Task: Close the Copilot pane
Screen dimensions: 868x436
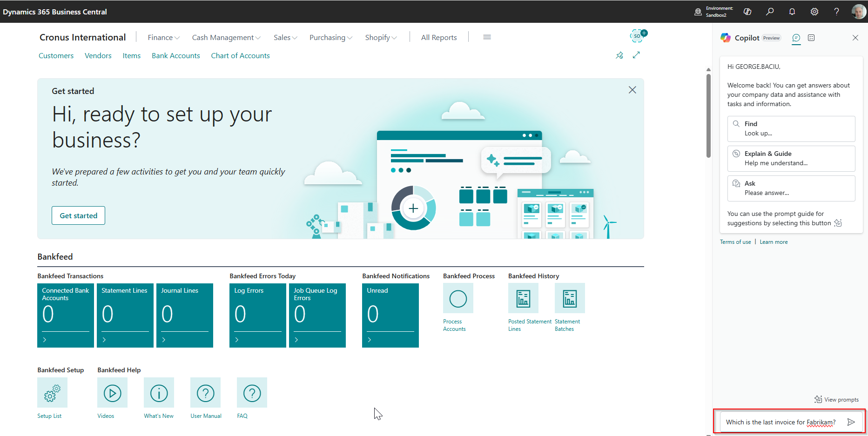Action: pos(855,38)
